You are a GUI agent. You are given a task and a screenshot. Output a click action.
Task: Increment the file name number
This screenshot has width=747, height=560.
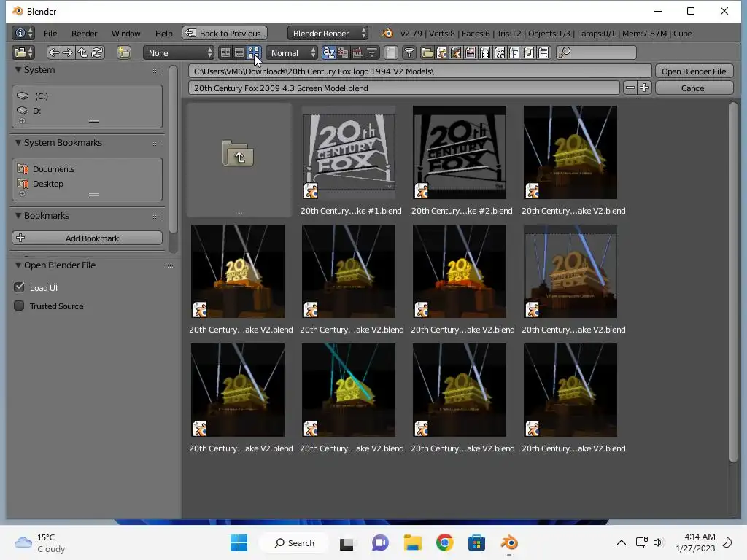tap(644, 87)
